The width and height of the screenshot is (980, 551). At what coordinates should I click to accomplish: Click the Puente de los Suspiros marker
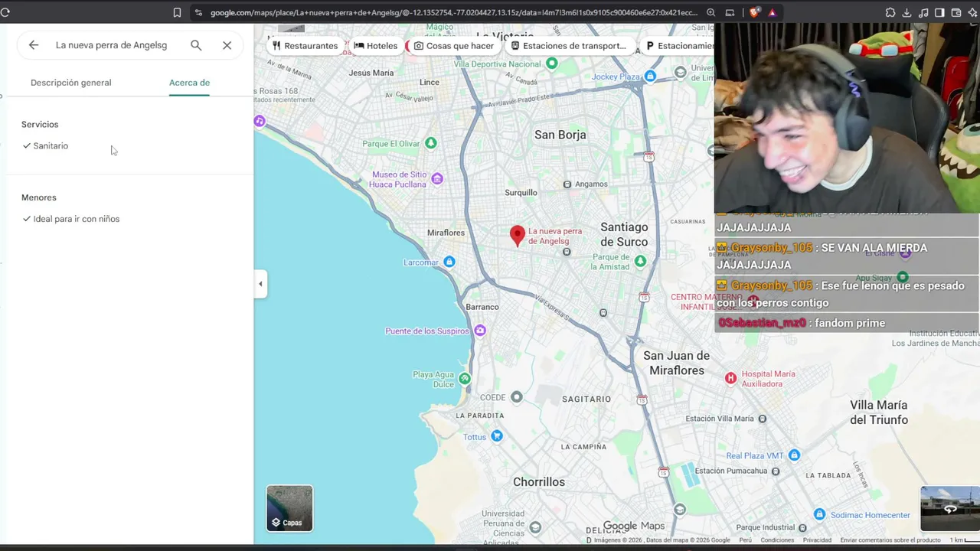[480, 331]
